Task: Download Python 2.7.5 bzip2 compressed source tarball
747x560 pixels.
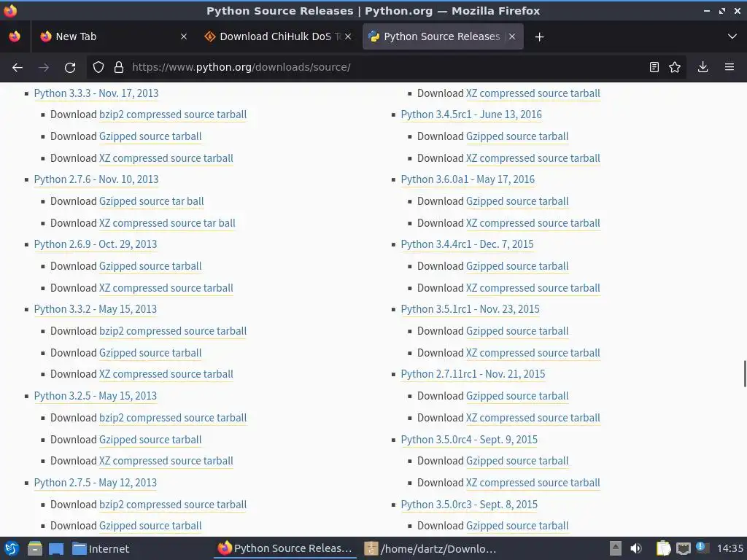Action: coord(173,505)
